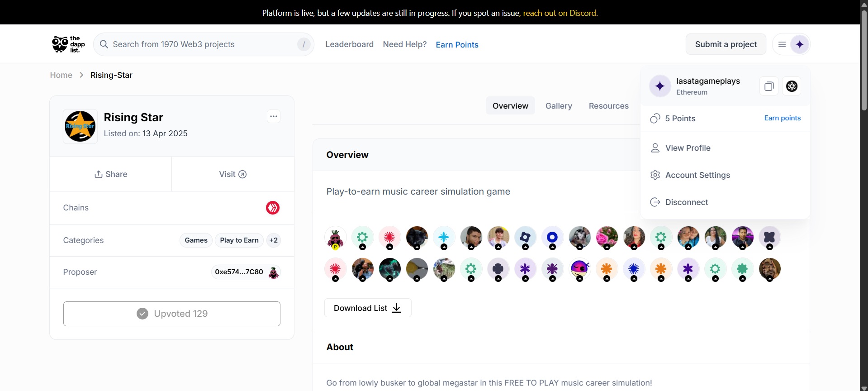Click the browser vertical scrollbar thumb
868x391 pixels.
pos(864,60)
